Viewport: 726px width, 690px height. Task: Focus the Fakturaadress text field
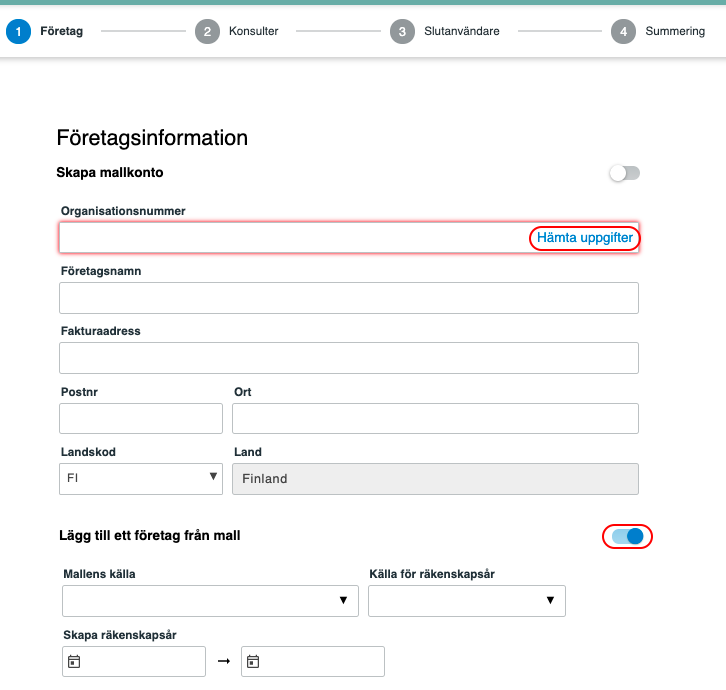click(349, 358)
